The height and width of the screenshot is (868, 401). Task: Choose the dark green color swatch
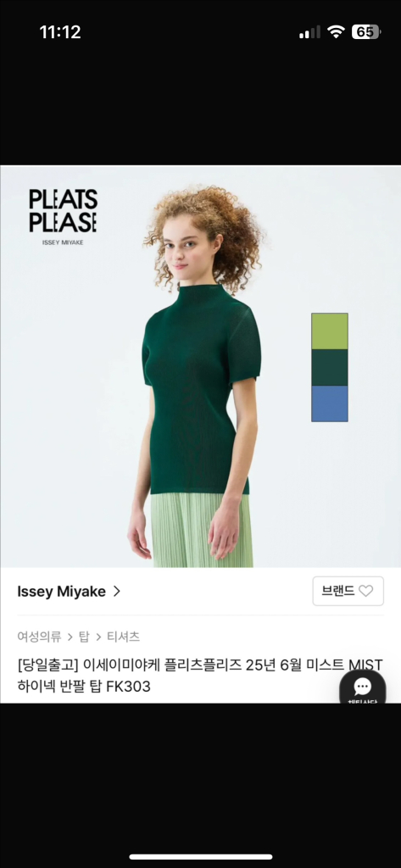click(330, 368)
